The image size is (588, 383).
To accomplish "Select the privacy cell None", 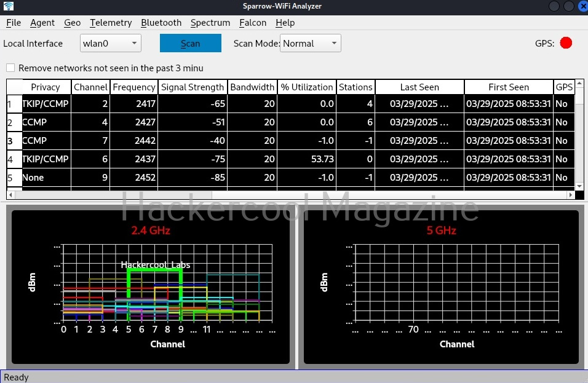I will [47, 177].
